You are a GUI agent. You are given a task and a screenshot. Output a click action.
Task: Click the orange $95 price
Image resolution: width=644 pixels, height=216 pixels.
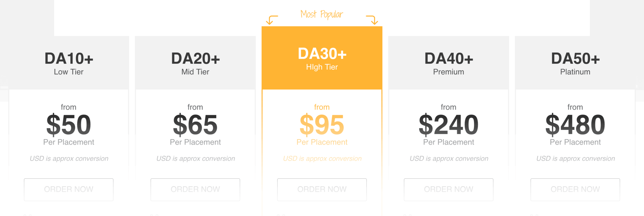point(322,125)
